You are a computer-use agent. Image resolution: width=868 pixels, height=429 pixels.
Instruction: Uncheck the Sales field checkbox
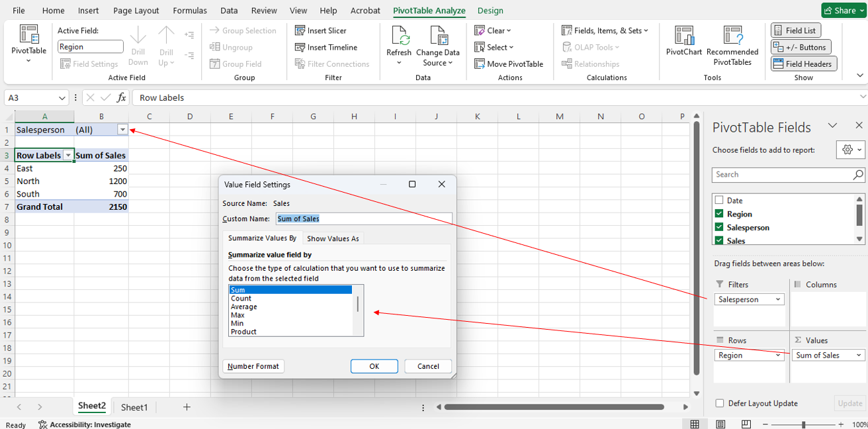(718, 241)
